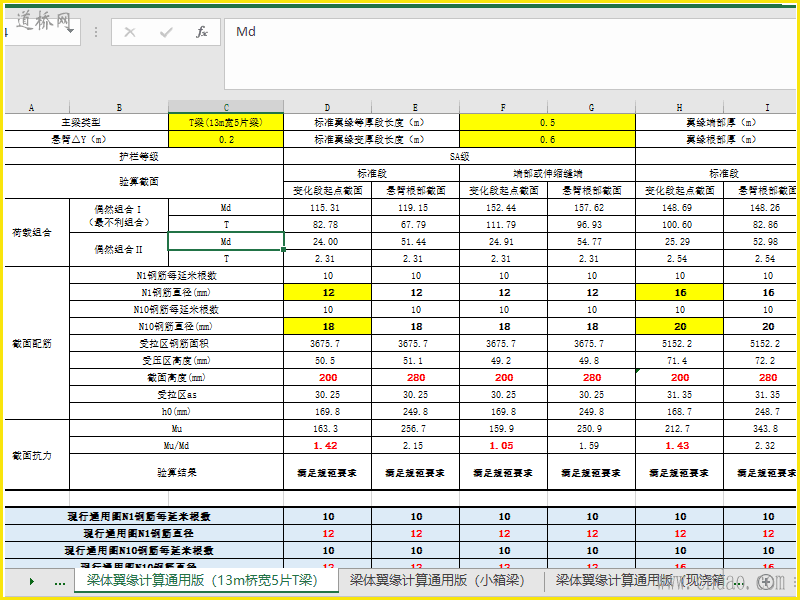Click 荷载组合 merged label cell

[37, 233]
